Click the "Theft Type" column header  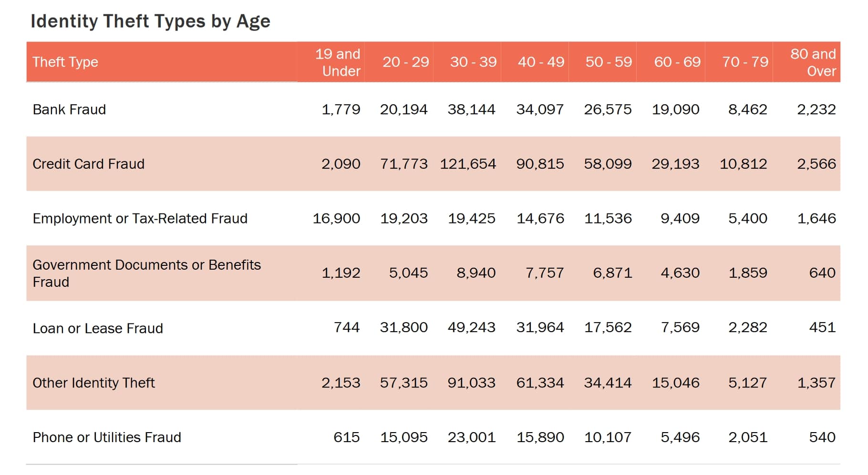pyautogui.click(x=65, y=62)
